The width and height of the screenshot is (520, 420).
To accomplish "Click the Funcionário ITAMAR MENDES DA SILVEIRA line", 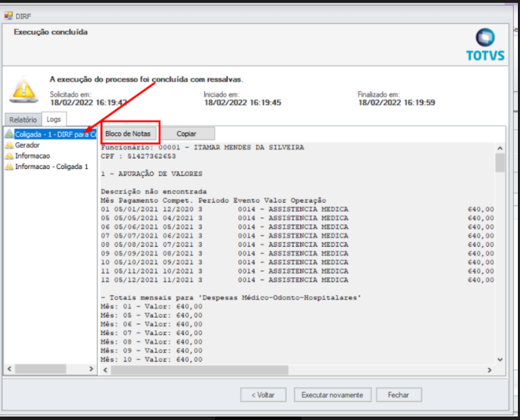I will pos(203,147).
